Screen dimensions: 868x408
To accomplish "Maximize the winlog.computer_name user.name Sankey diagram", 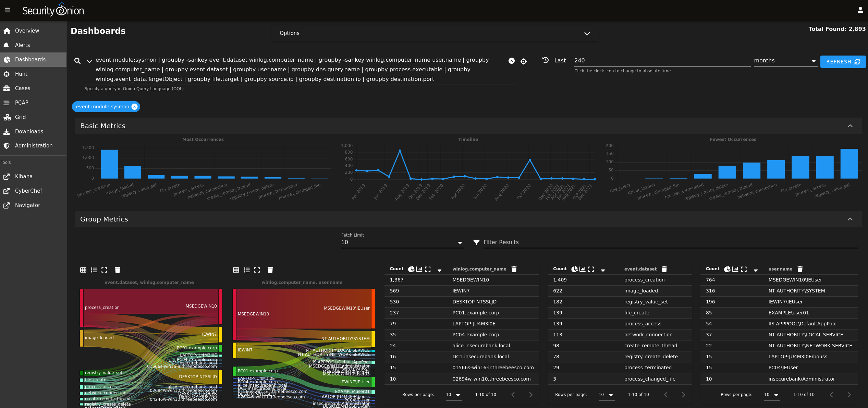I will tap(257, 270).
